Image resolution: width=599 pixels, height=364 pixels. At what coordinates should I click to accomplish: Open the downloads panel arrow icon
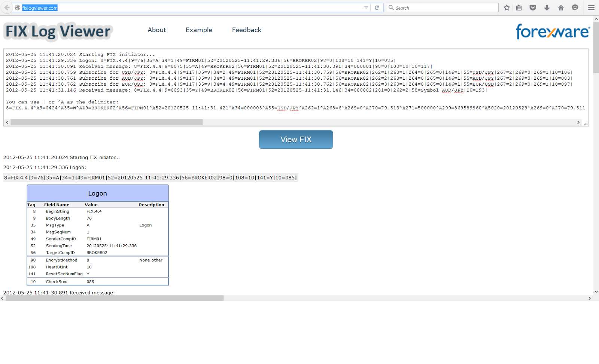point(547,7)
